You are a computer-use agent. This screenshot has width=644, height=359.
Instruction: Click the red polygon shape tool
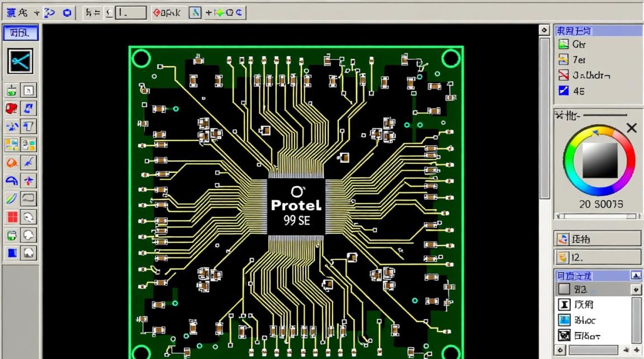click(x=12, y=109)
